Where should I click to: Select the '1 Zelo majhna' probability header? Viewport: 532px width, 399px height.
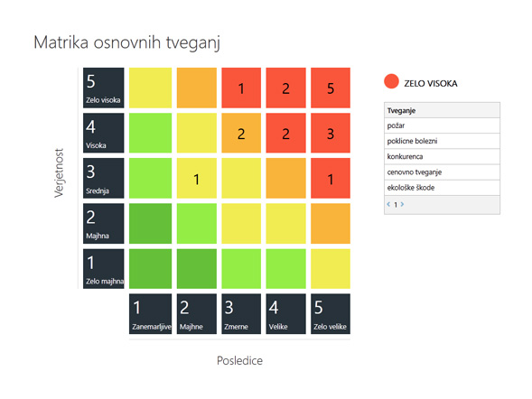(x=104, y=269)
